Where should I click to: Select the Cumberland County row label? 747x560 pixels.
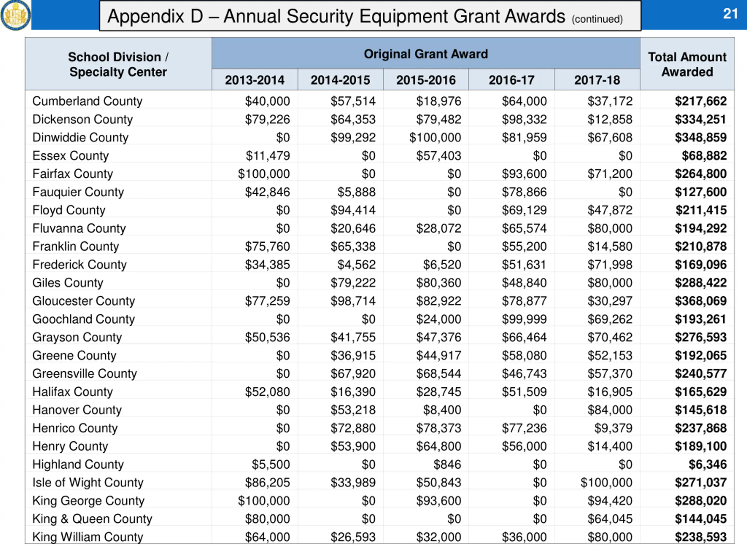87,101
